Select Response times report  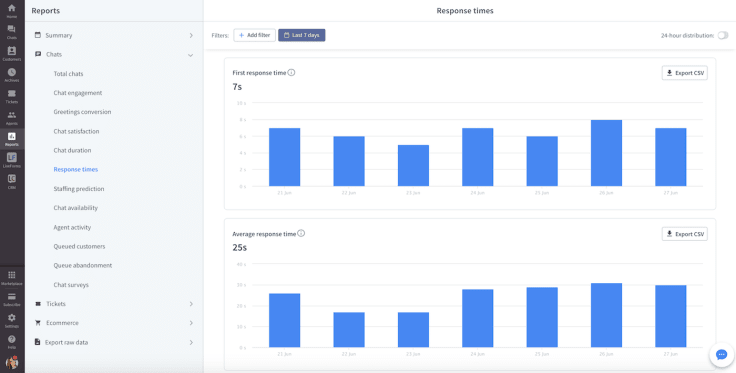coord(76,169)
